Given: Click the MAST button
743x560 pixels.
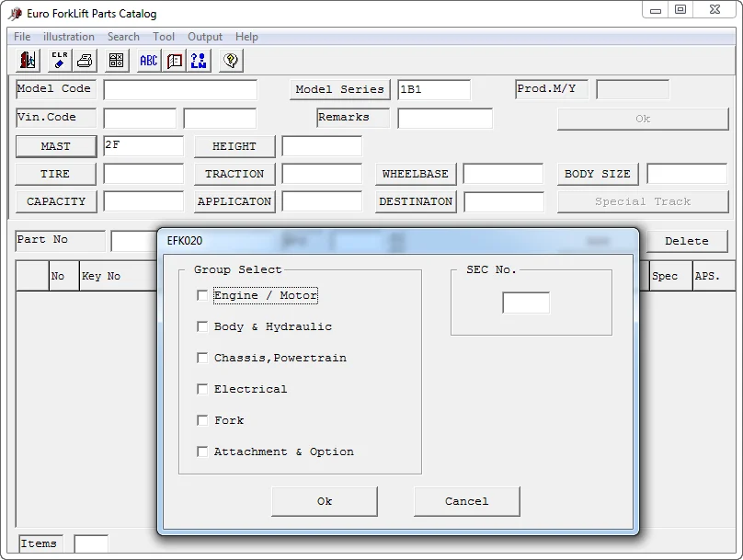Looking at the screenshot, I should click(56, 146).
